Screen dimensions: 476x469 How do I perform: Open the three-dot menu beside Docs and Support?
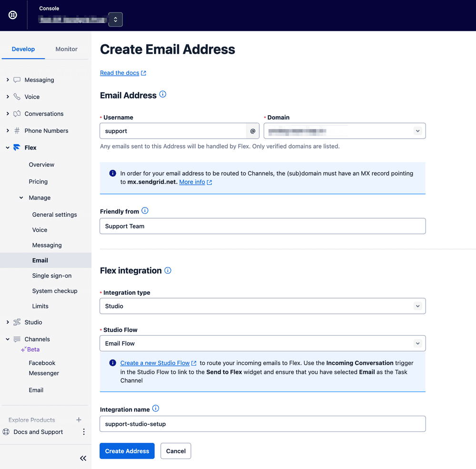coord(84,432)
